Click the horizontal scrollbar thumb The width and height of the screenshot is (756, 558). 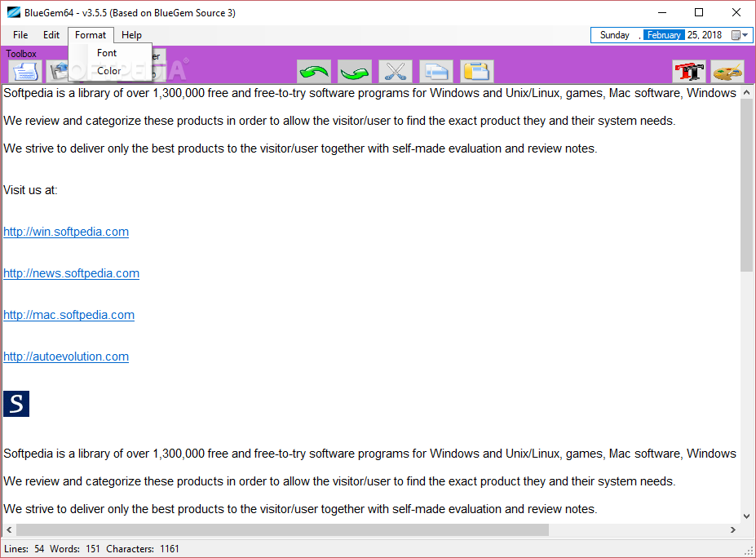[x=282, y=529]
